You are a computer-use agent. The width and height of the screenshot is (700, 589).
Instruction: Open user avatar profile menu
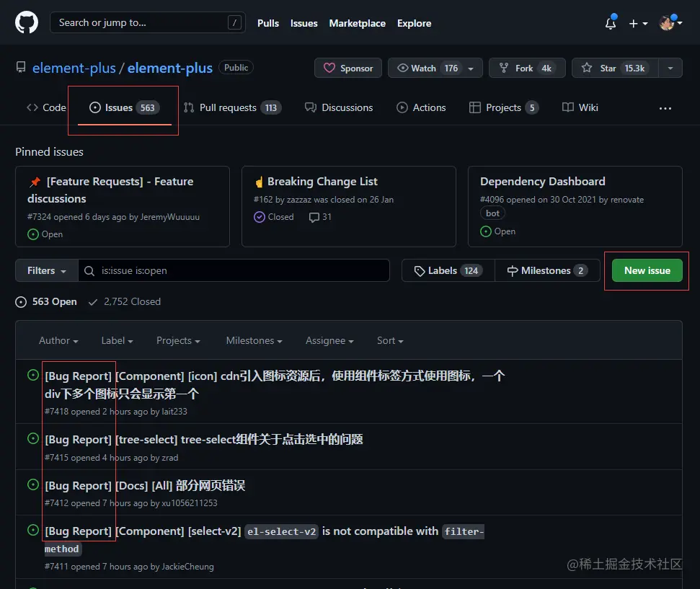670,23
